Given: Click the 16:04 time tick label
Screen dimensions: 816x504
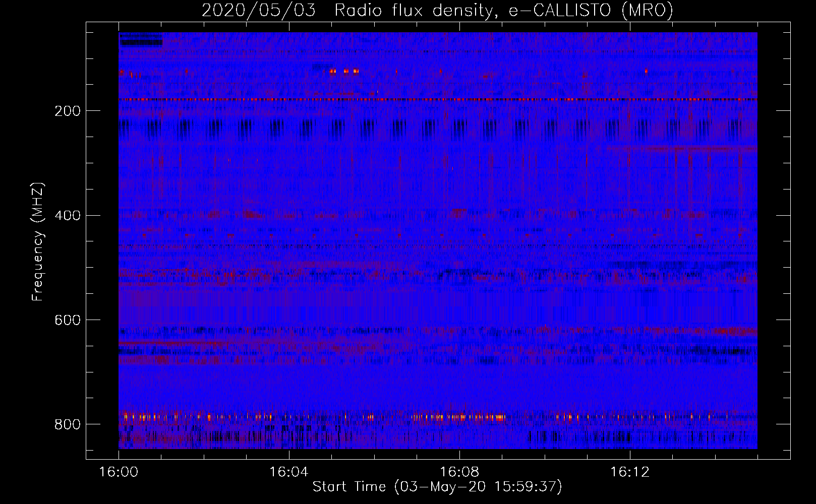Looking at the screenshot, I should coord(289,472).
